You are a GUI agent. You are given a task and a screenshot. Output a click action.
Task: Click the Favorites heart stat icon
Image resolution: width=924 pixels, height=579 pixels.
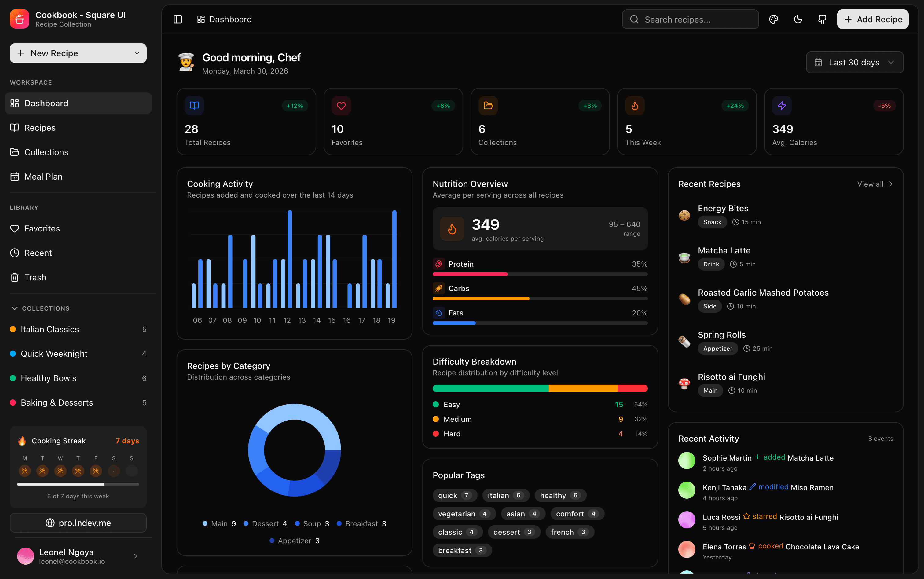[x=341, y=106]
